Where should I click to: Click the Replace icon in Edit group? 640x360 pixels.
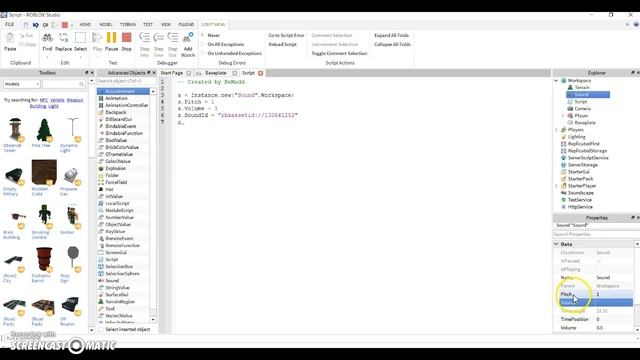63,38
